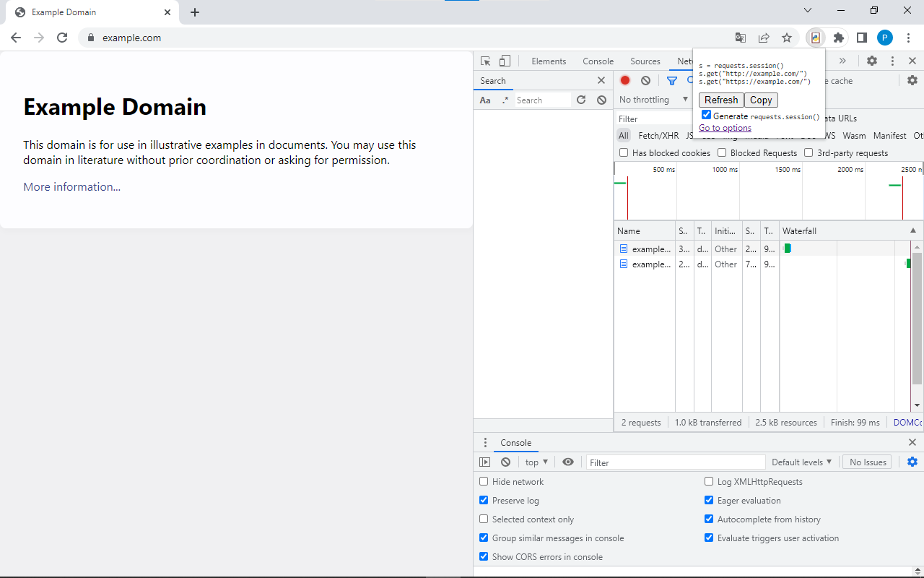Open the Go to options link
The height and width of the screenshot is (578, 924).
(x=725, y=128)
